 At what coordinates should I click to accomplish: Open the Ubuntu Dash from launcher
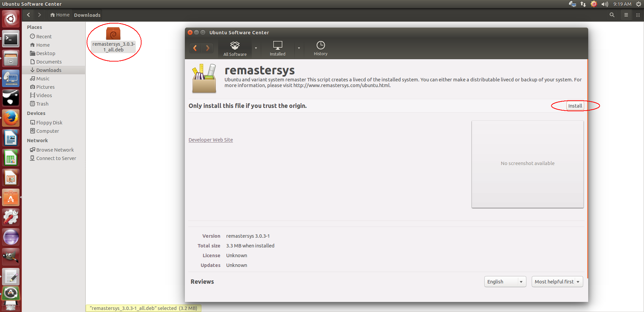[x=11, y=19]
